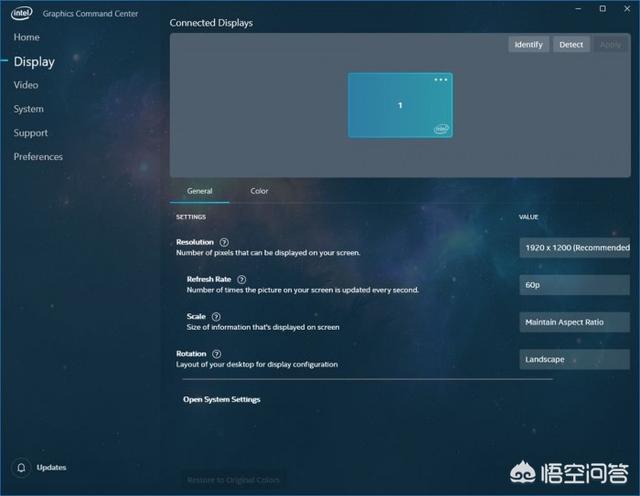The height and width of the screenshot is (496, 640).
Task: Click the greyed Apply button
Action: [x=610, y=44]
